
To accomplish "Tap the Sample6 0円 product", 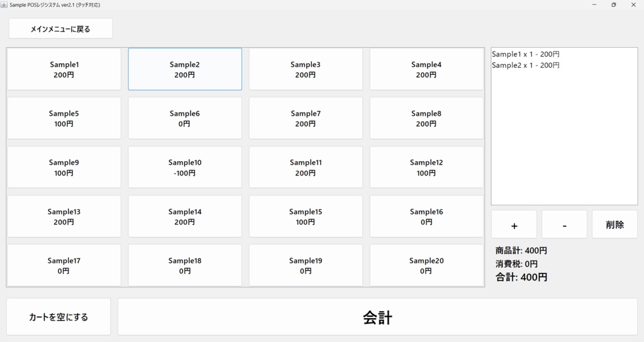I will point(185,118).
